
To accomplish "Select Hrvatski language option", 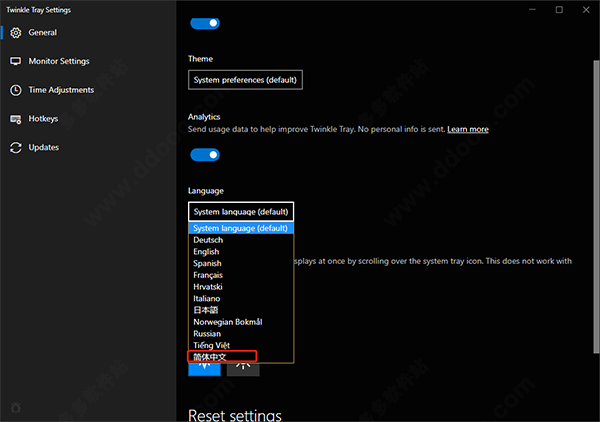I will pos(241,287).
